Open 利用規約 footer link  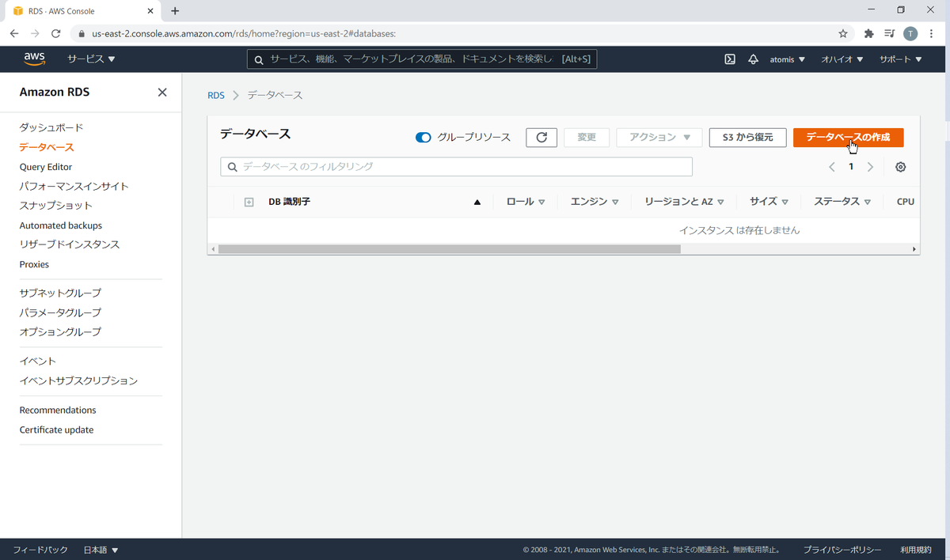point(916,550)
